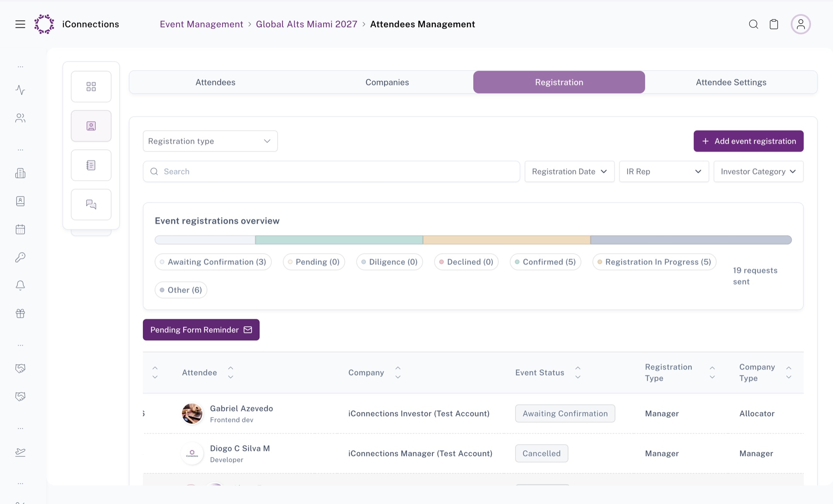Filter by Declined (0) chip
Screen dimensions: 833x504
(x=466, y=262)
